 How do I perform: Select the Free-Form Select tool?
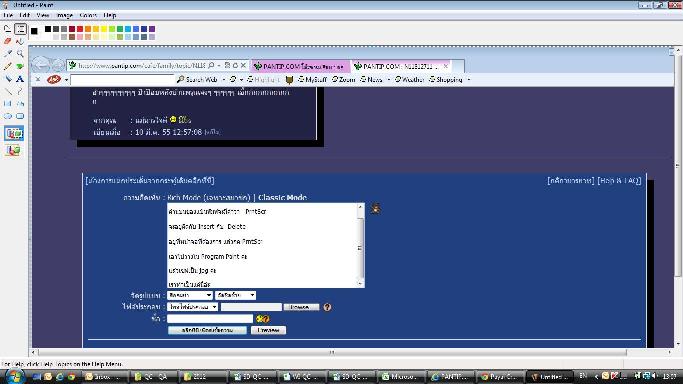pyautogui.click(x=7, y=29)
